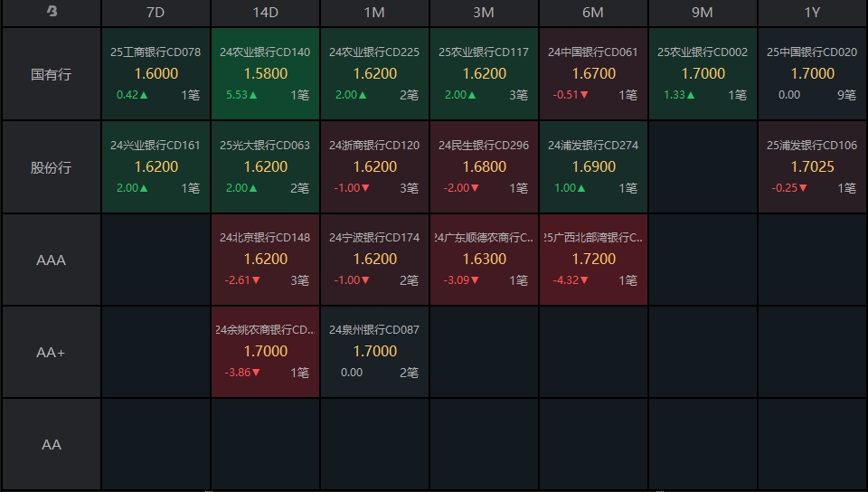Click the 1.6900 yield value

pos(593,166)
